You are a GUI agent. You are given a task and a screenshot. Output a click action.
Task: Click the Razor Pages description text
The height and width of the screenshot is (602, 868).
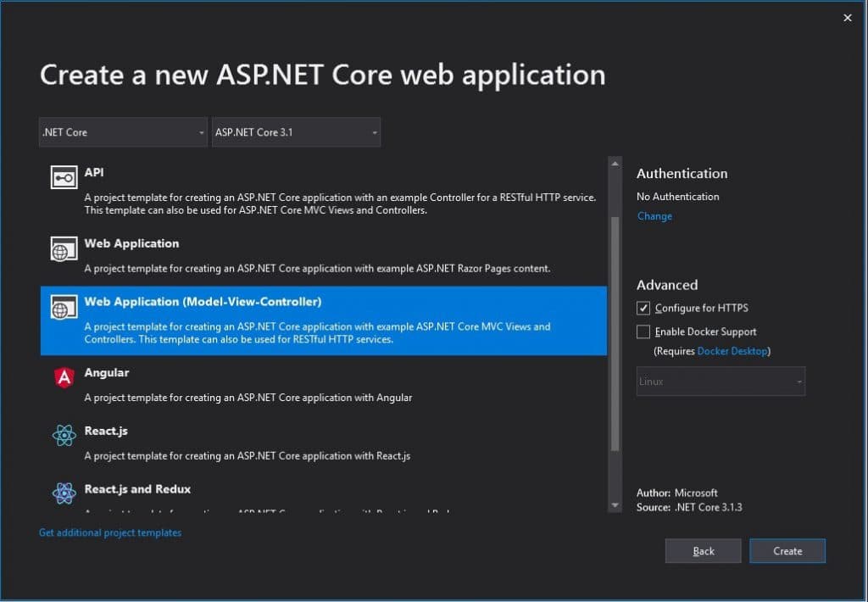coord(317,269)
